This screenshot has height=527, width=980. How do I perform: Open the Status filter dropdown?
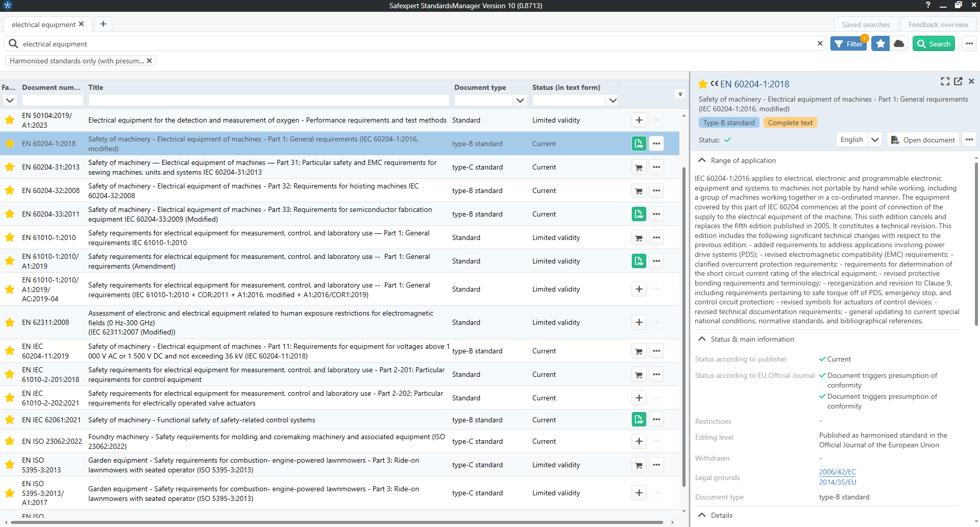(x=613, y=100)
